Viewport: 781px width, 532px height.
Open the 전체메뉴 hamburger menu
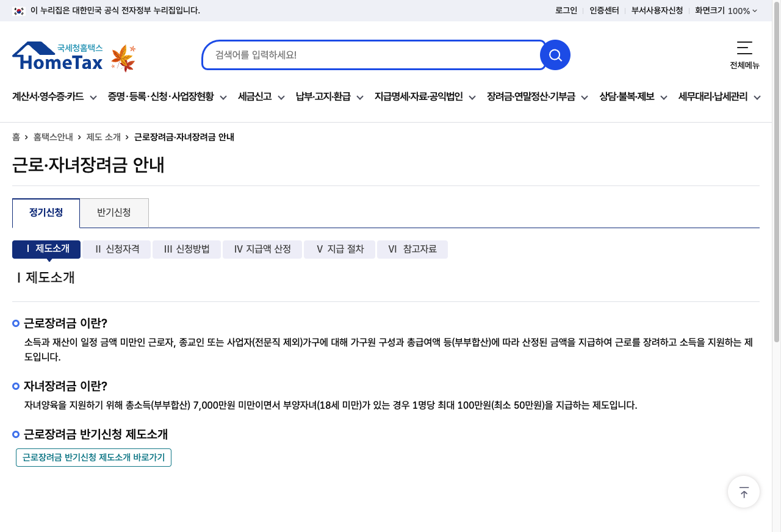(x=744, y=55)
